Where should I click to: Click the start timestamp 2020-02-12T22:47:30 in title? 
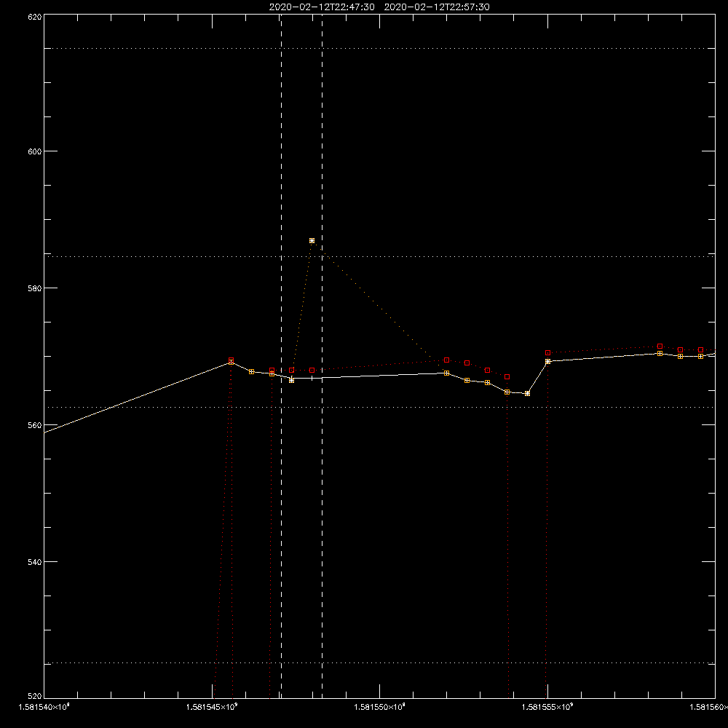click(322, 7)
